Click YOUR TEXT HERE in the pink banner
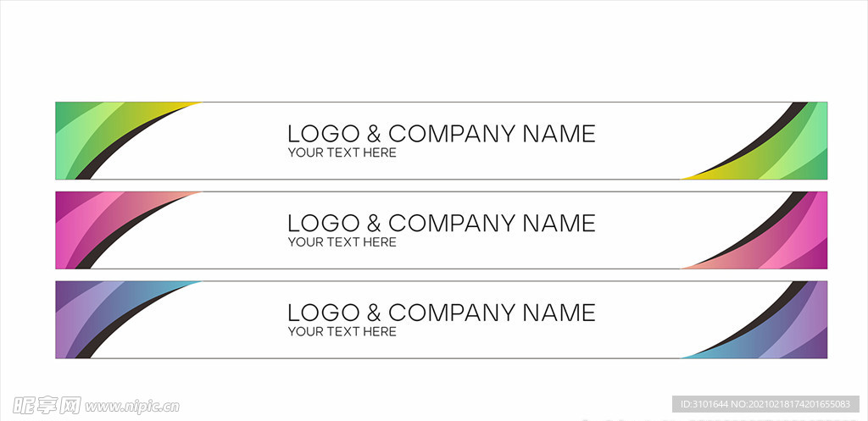868x421 pixels. [342, 242]
